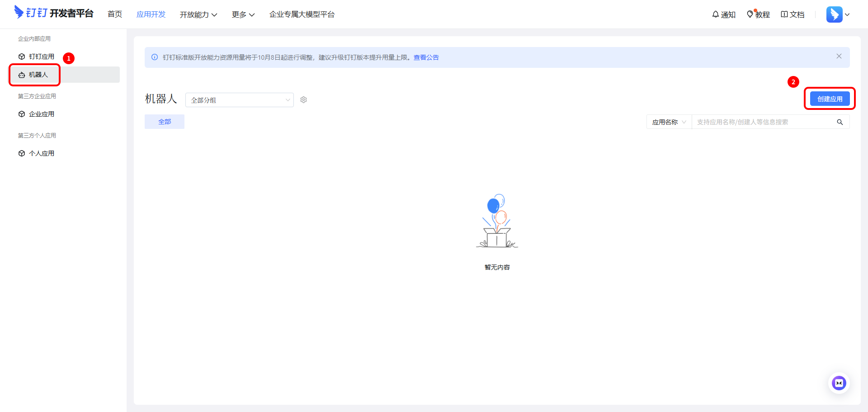This screenshot has width=868, height=412.
Task: Expand the 开放能力 menu
Action: click(198, 14)
